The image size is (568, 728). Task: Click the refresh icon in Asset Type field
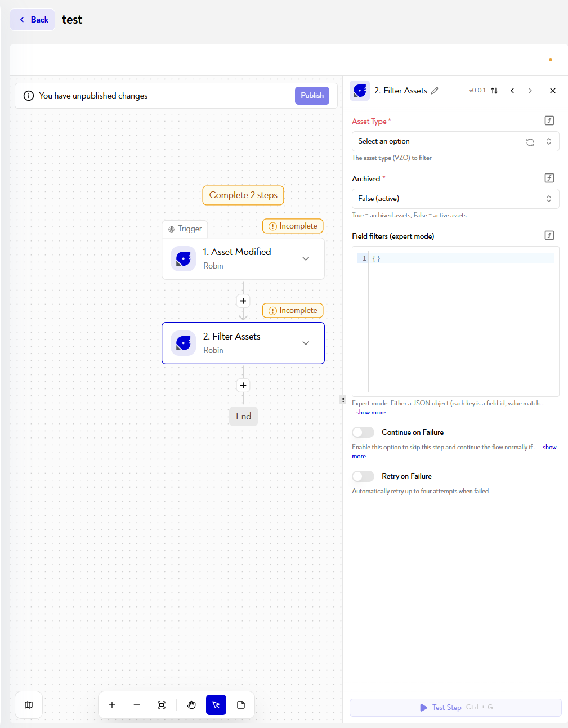coord(530,142)
